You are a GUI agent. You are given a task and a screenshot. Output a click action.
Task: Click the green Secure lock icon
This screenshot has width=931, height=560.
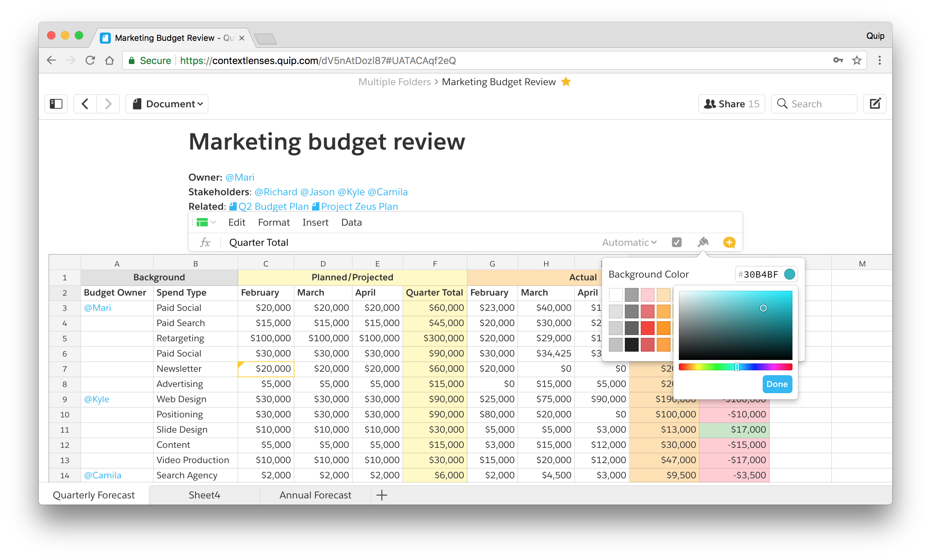(131, 60)
